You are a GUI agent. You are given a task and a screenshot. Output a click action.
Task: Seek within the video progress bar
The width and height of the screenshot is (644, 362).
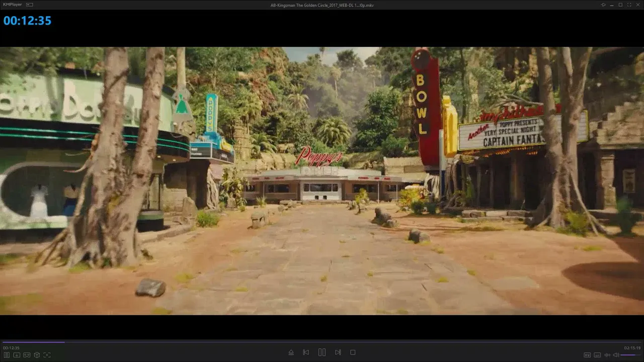coord(322,342)
